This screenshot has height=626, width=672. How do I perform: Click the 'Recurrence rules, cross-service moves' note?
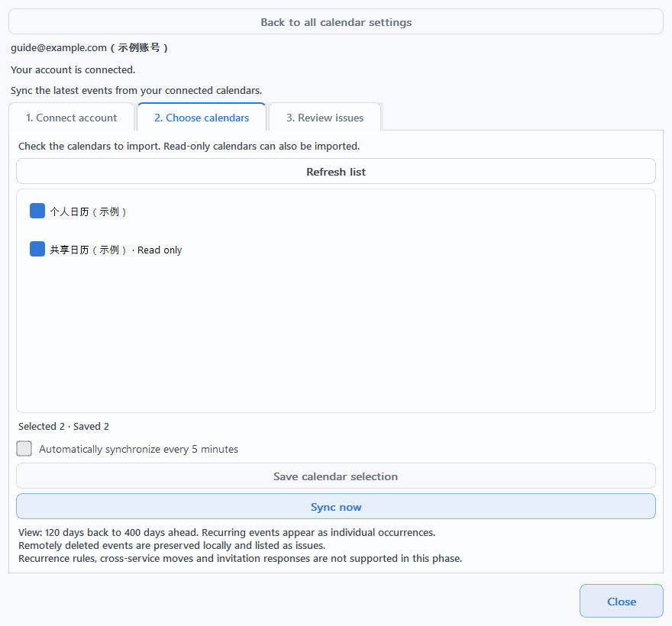(x=240, y=558)
